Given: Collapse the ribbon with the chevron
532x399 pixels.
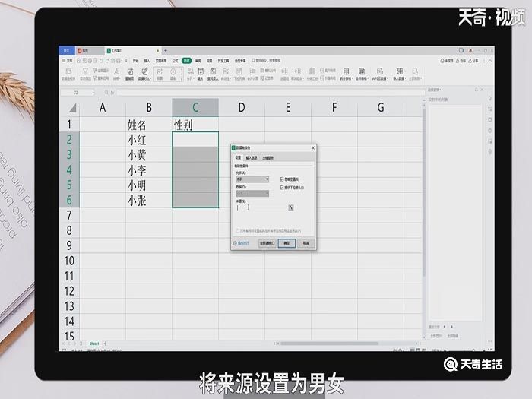Looking at the screenshot, I should coord(490,60).
